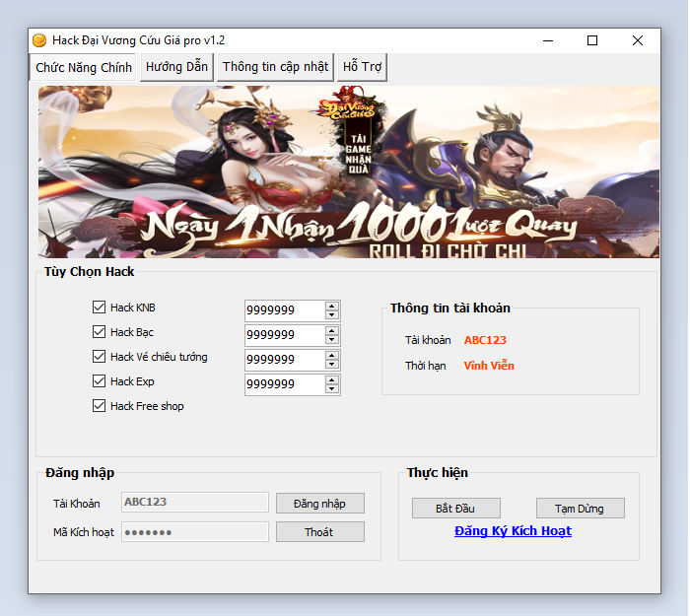Uncheck the Hack KNB checkbox

(x=99, y=308)
